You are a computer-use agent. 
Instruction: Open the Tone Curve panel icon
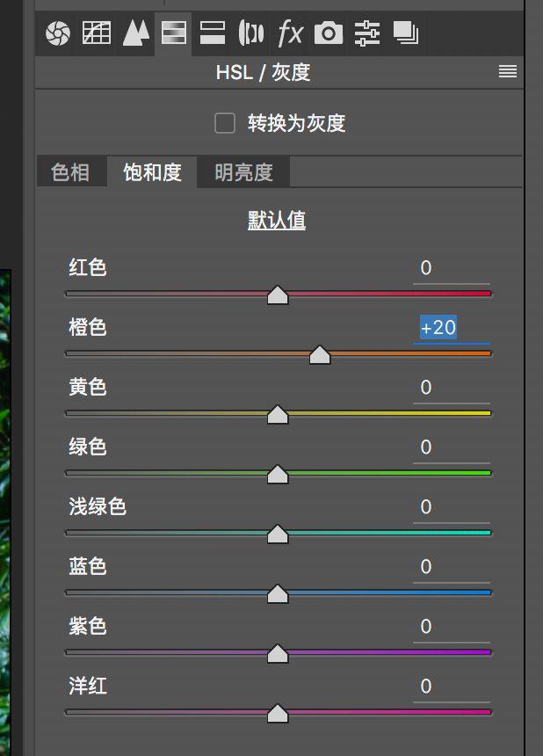click(97, 33)
